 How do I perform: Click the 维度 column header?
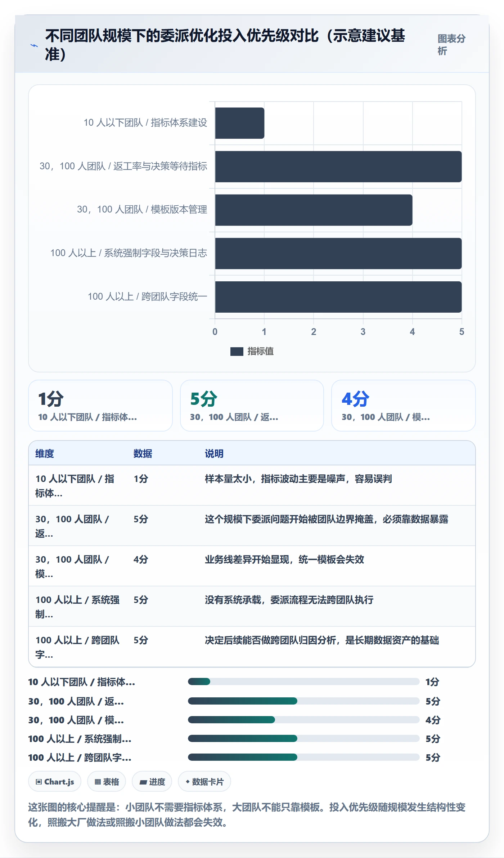click(x=45, y=453)
